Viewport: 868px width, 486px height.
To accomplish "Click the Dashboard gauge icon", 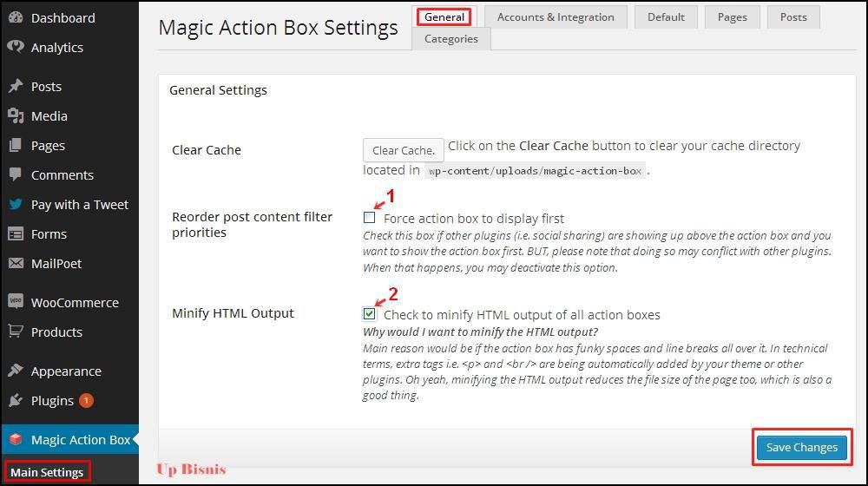I will 16,17.
